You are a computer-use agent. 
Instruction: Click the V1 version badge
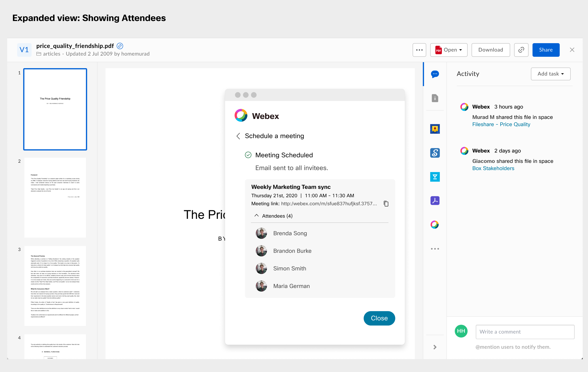pyautogui.click(x=24, y=50)
